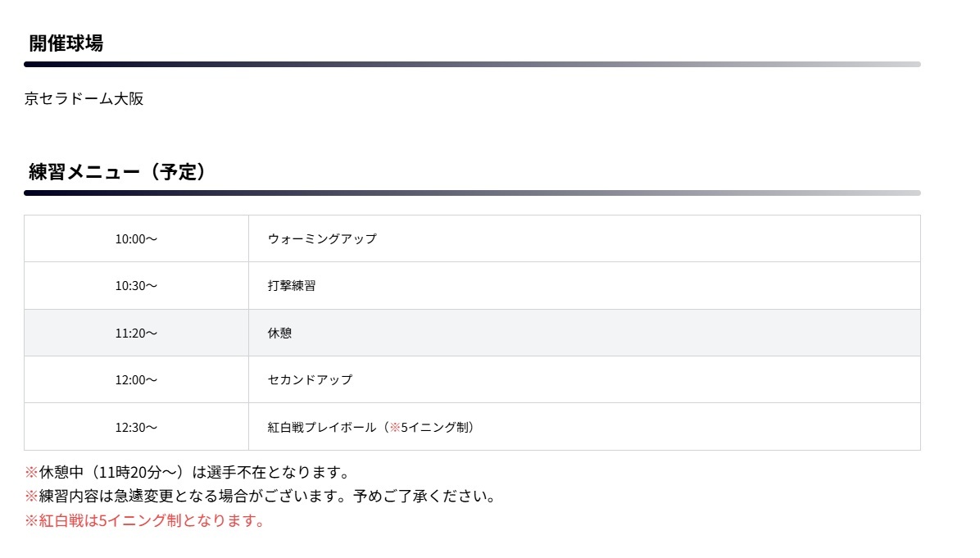
Task: Click the note about 休憩中 選手不在
Action: [188, 473]
